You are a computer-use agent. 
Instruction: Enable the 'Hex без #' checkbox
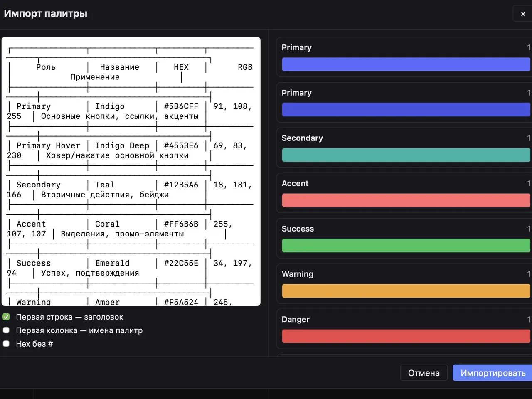[x=6, y=343]
